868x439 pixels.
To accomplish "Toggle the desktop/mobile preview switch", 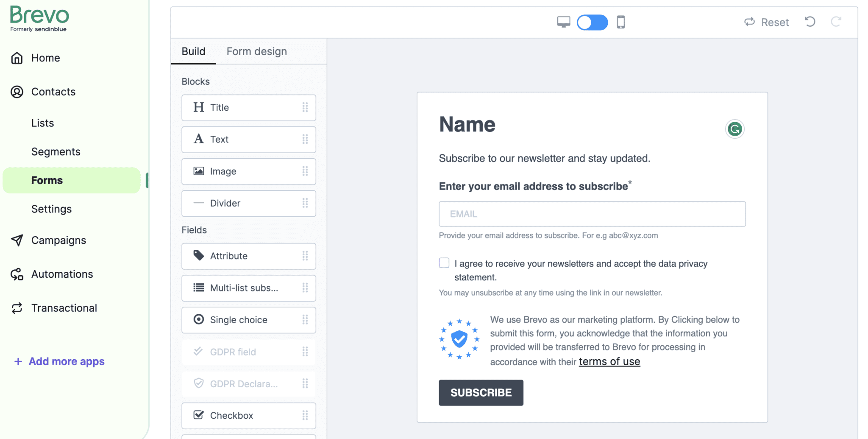I will 592,22.
